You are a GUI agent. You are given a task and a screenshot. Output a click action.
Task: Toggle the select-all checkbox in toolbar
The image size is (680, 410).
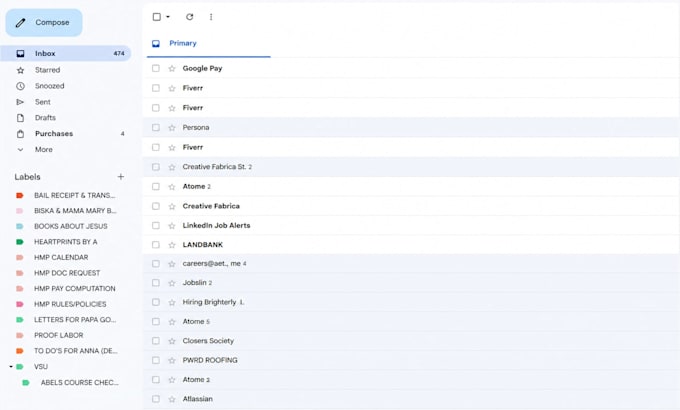pyautogui.click(x=157, y=17)
